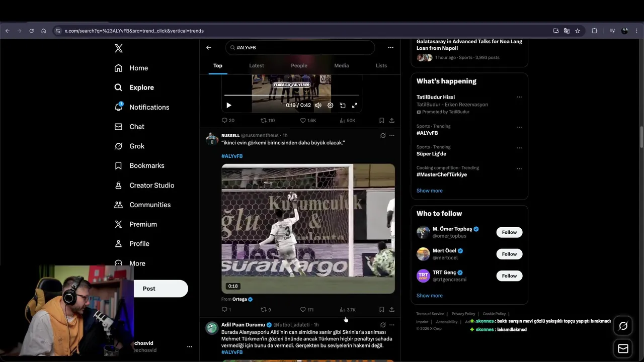The image size is (644, 362).
Task: Go back with the search back arrow
Action: 209,48
